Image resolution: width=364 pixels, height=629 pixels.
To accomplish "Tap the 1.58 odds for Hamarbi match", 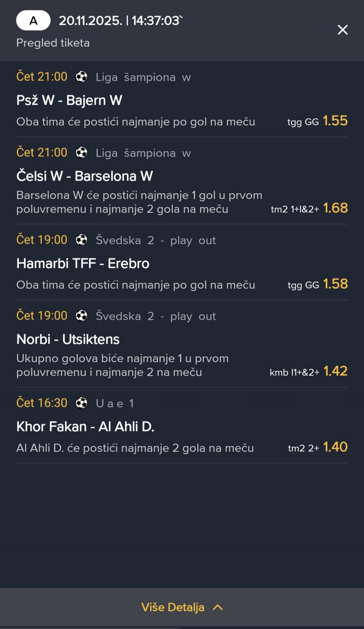I will pos(336,284).
